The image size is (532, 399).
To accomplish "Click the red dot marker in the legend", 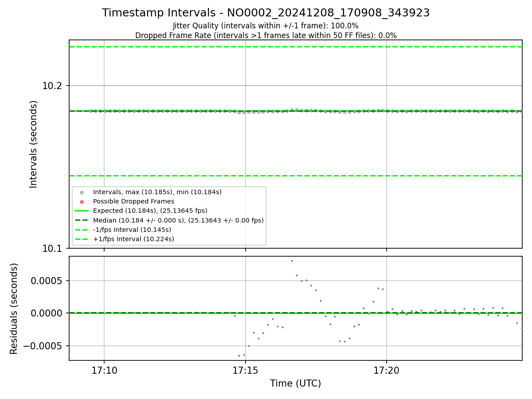I will (x=82, y=202).
